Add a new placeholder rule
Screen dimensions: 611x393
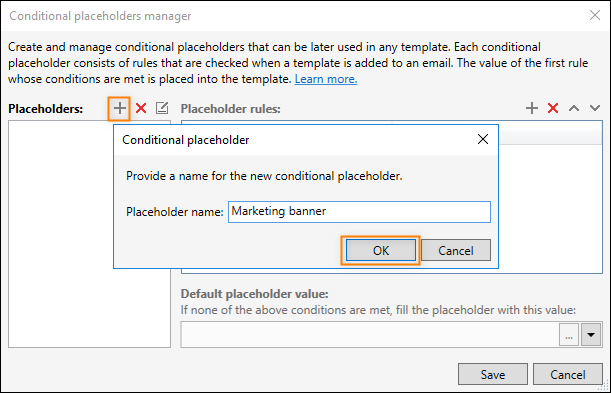point(532,108)
